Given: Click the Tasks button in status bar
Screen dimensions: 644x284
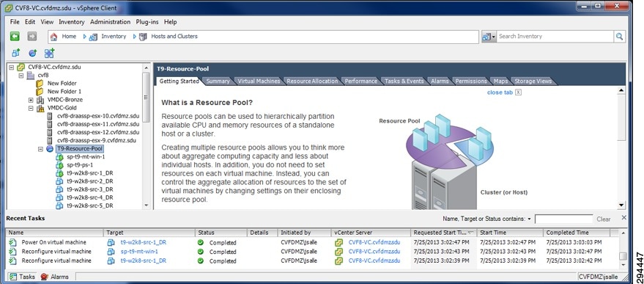Looking at the screenshot, I should coord(22,277).
